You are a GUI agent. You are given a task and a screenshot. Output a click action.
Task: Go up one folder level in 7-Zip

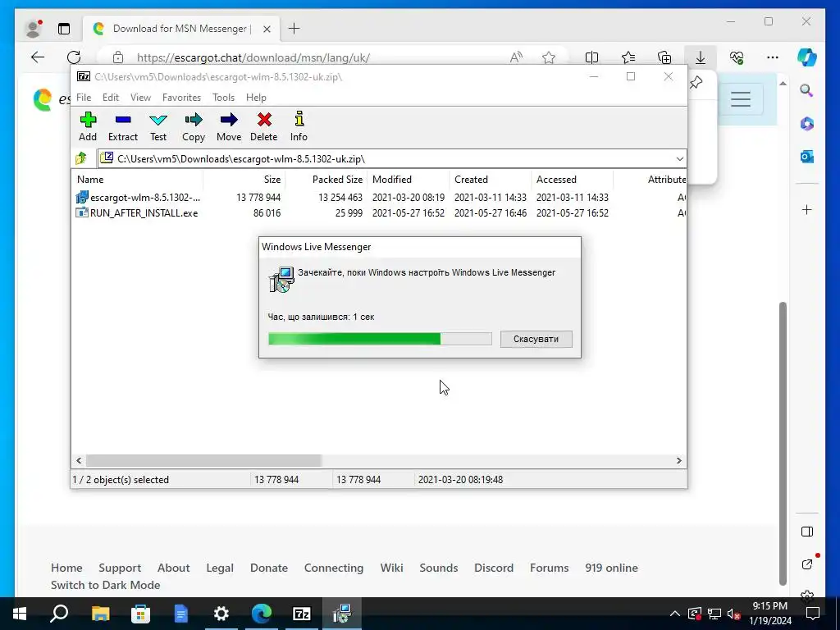click(x=81, y=158)
